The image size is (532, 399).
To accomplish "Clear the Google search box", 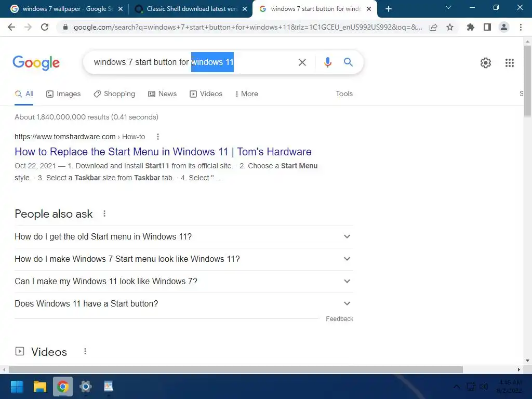I will coord(302,62).
